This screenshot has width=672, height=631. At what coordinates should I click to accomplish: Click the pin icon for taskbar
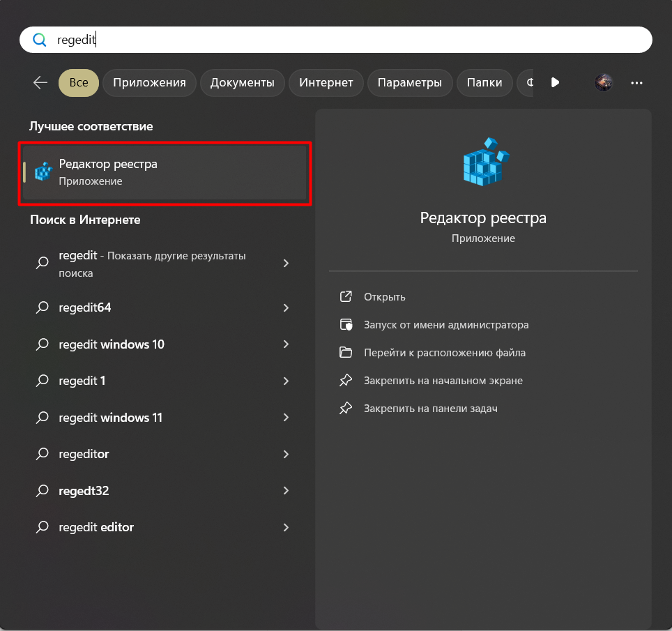tap(346, 409)
